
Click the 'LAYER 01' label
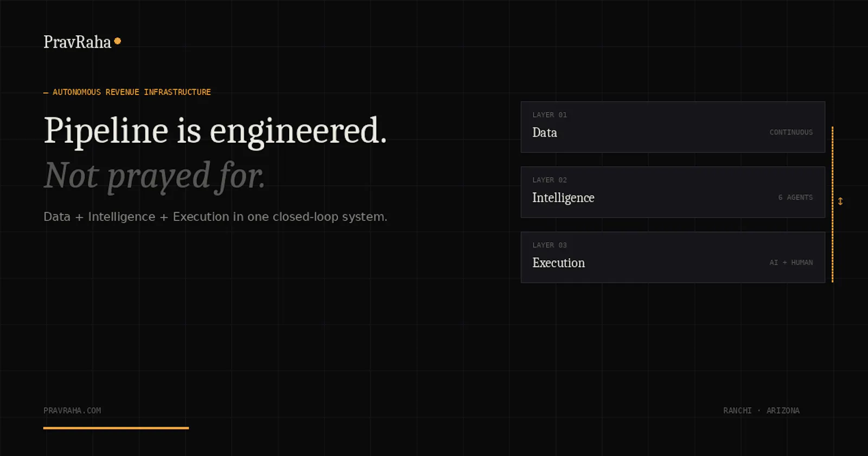(550, 115)
